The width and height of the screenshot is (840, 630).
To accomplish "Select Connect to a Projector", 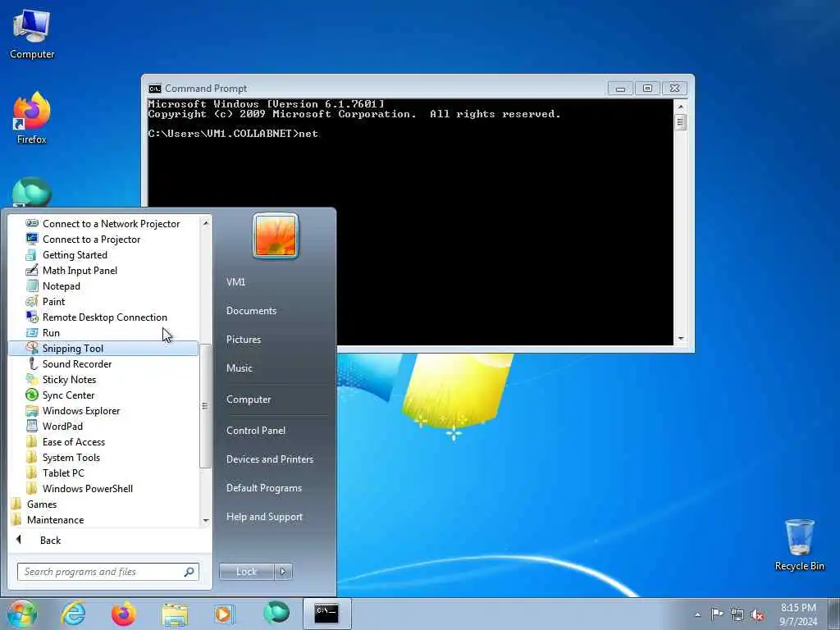I will click(103, 240).
